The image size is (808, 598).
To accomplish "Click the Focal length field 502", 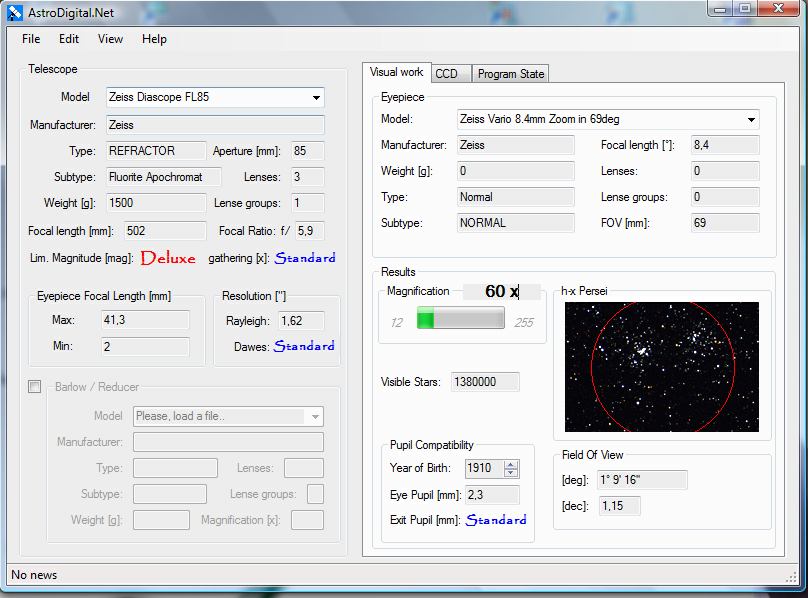I will pyautogui.click(x=165, y=231).
